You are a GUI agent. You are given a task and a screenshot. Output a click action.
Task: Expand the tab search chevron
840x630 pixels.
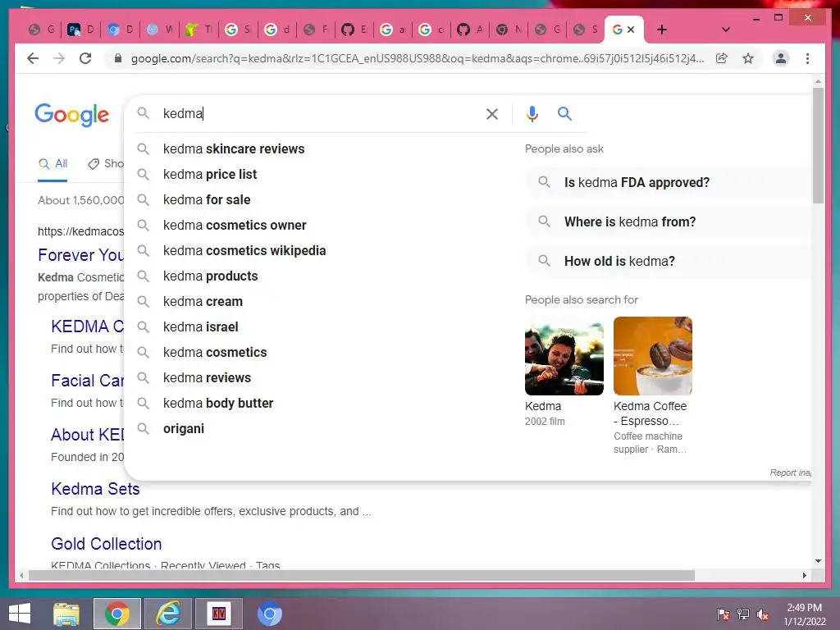(x=725, y=30)
